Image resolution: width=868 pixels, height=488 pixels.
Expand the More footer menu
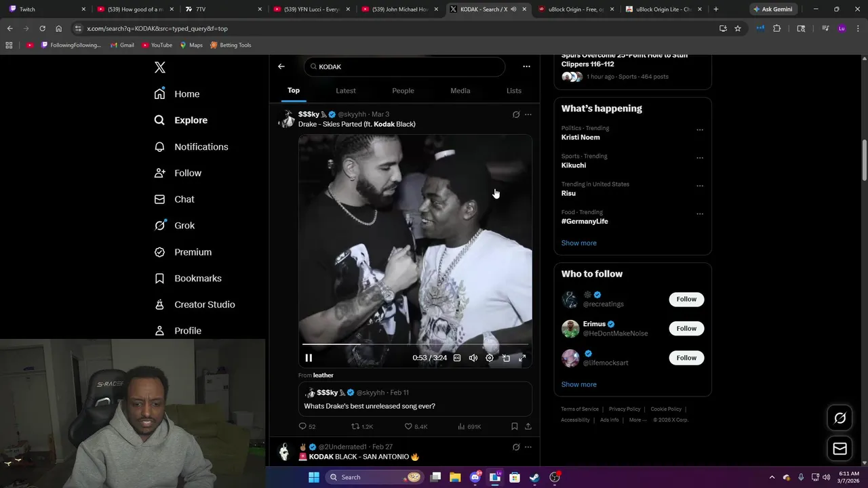point(637,420)
